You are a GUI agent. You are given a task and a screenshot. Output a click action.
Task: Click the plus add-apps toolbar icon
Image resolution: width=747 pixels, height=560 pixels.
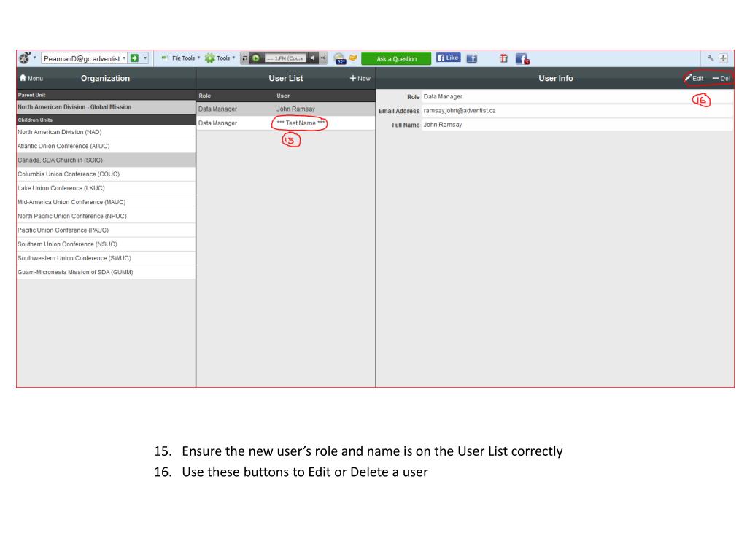pos(723,58)
